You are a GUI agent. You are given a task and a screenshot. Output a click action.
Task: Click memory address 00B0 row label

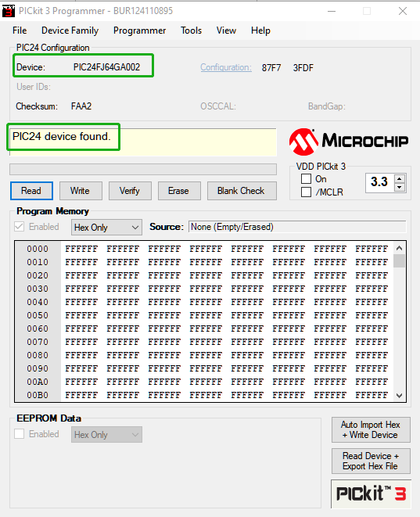click(38, 395)
